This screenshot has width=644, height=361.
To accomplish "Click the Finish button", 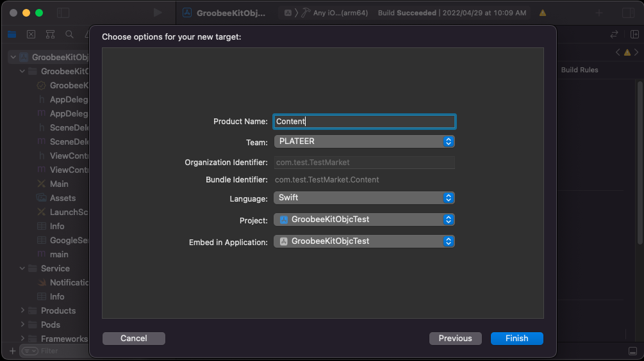I will point(516,339).
